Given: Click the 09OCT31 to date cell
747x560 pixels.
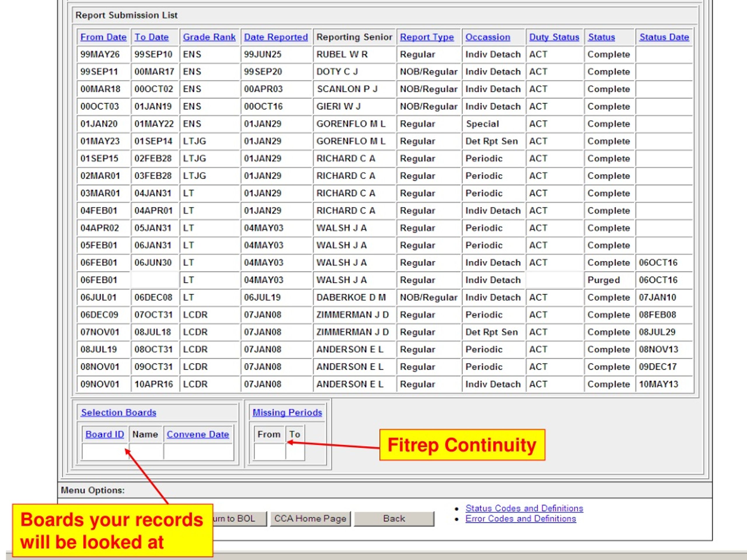Looking at the screenshot, I should (x=155, y=367).
